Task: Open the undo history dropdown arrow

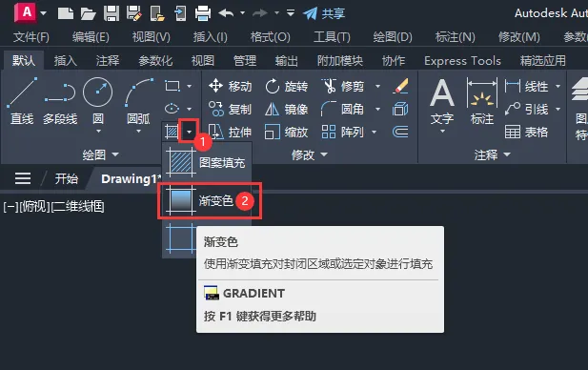Action: pyautogui.click(x=243, y=13)
